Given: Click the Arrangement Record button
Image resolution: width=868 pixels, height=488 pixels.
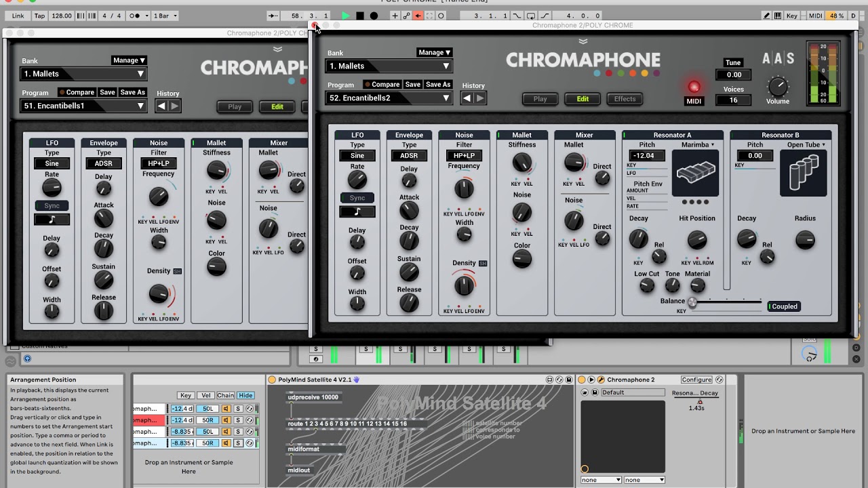Looking at the screenshot, I should (x=374, y=16).
